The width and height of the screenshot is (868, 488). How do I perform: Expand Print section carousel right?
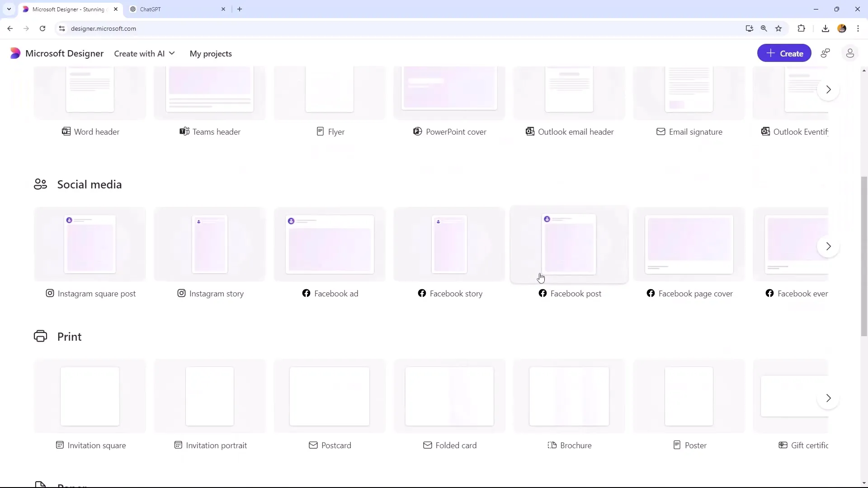click(x=829, y=398)
